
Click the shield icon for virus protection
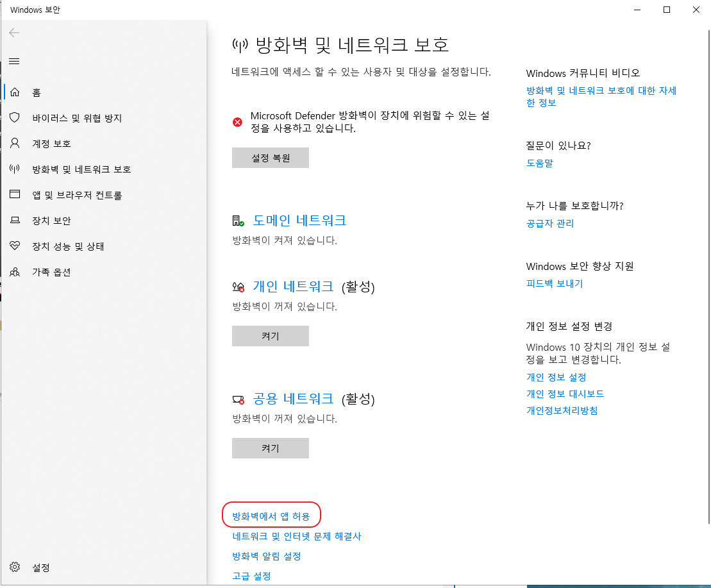pyautogui.click(x=15, y=118)
